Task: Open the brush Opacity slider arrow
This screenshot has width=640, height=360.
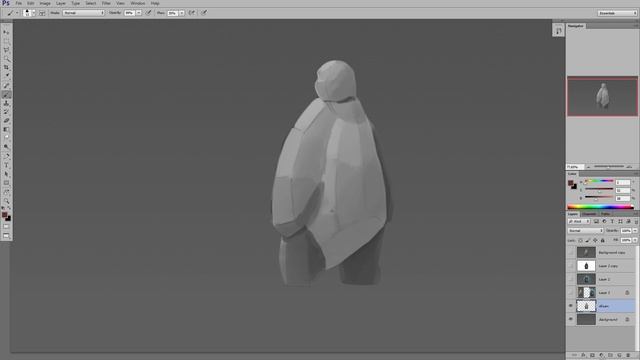Action: (x=139, y=13)
